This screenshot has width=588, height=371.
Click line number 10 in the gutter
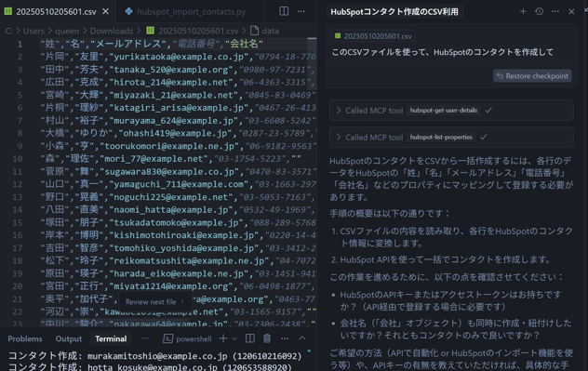pyautogui.click(x=18, y=159)
